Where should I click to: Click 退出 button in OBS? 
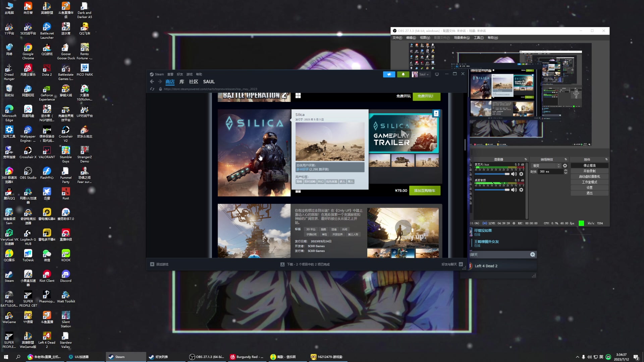(589, 193)
